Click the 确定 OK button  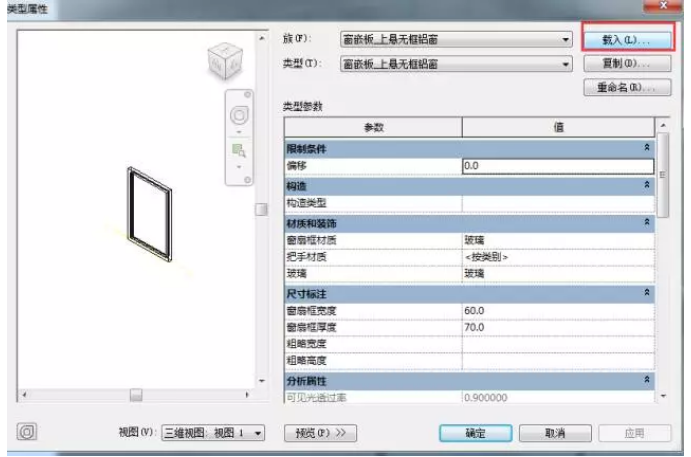pos(476,433)
